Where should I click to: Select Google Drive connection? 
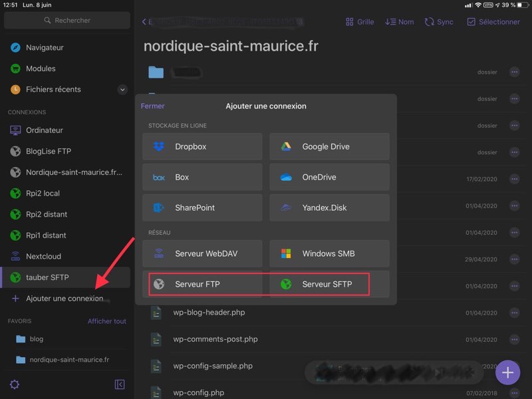[x=329, y=146]
